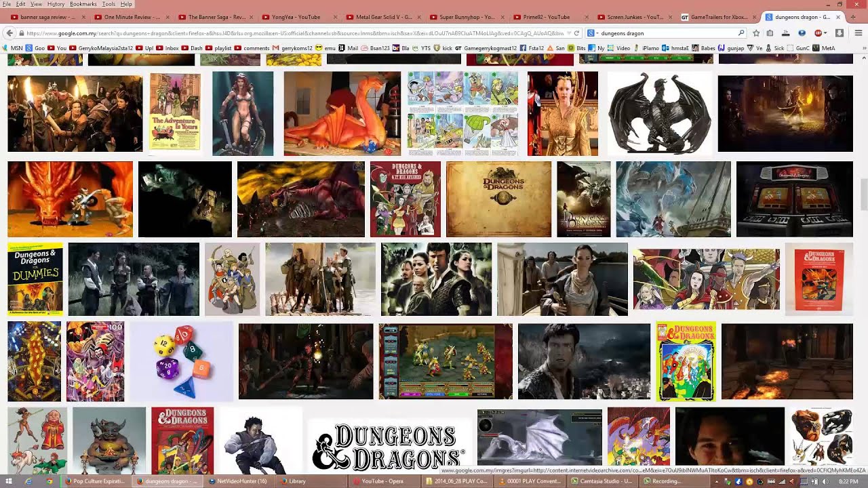Viewport: 868px width, 488px height.
Task: Open the Dungeons & Dragons for Dummies book image
Action: tap(35, 279)
